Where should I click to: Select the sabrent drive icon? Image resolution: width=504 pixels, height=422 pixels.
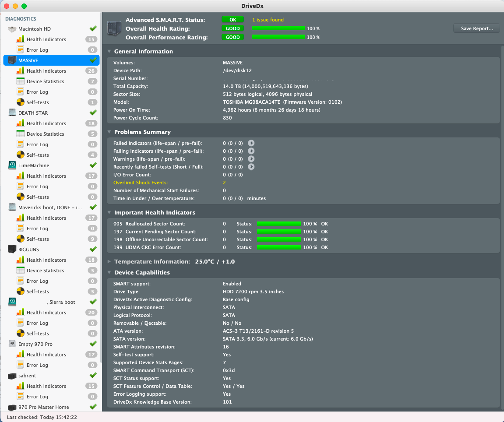pyautogui.click(x=12, y=376)
